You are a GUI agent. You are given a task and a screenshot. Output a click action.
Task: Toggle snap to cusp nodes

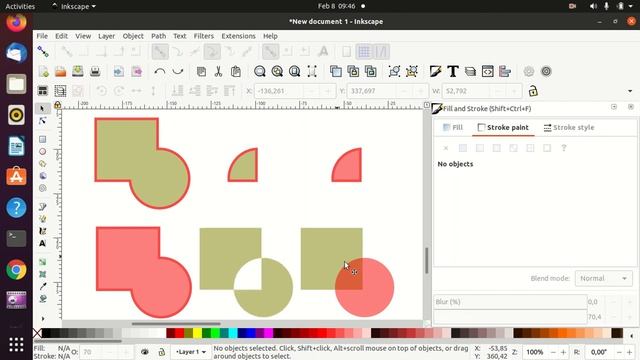[212, 51]
